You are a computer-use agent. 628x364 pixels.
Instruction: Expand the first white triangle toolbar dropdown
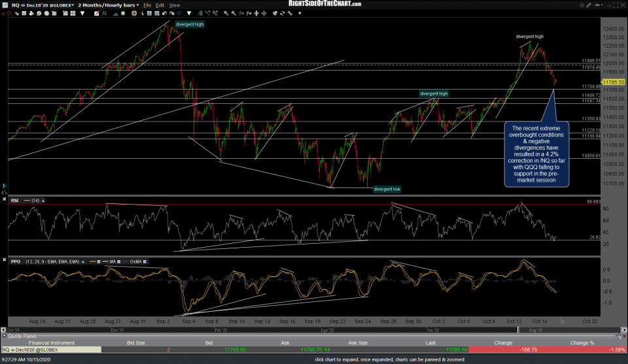coord(82,13)
